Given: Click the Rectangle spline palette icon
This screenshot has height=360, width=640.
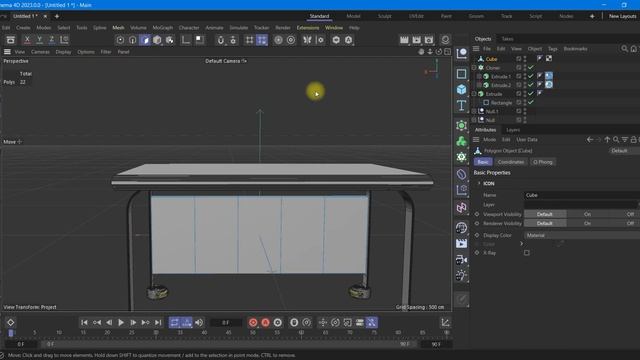Looking at the screenshot, I should [462, 74].
